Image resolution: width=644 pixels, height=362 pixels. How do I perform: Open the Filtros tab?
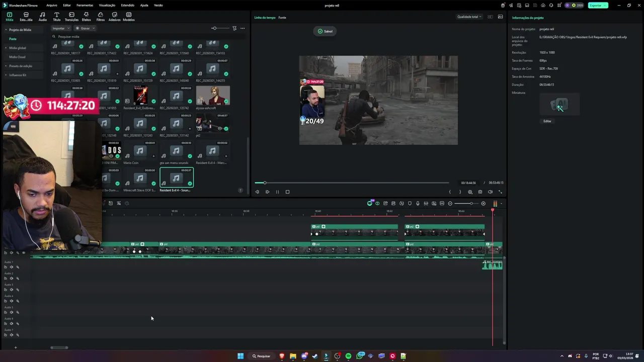click(101, 17)
